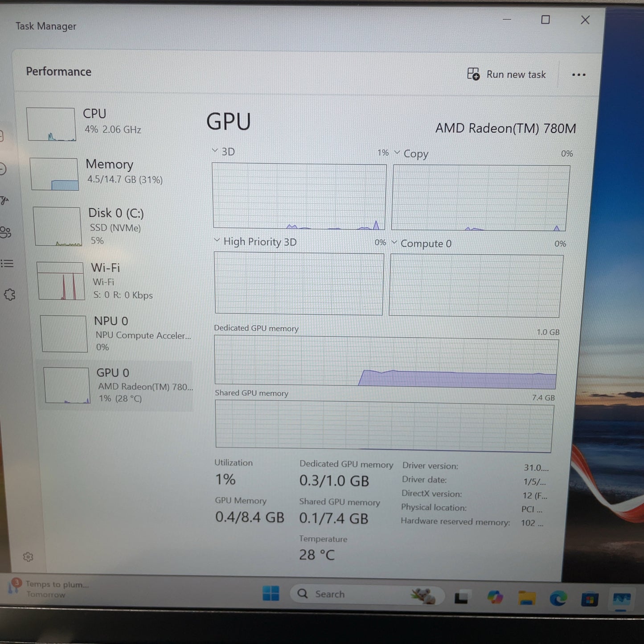The height and width of the screenshot is (644, 644).
Task: Select the NPU 0 entry
Action: pyautogui.click(x=116, y=334)
